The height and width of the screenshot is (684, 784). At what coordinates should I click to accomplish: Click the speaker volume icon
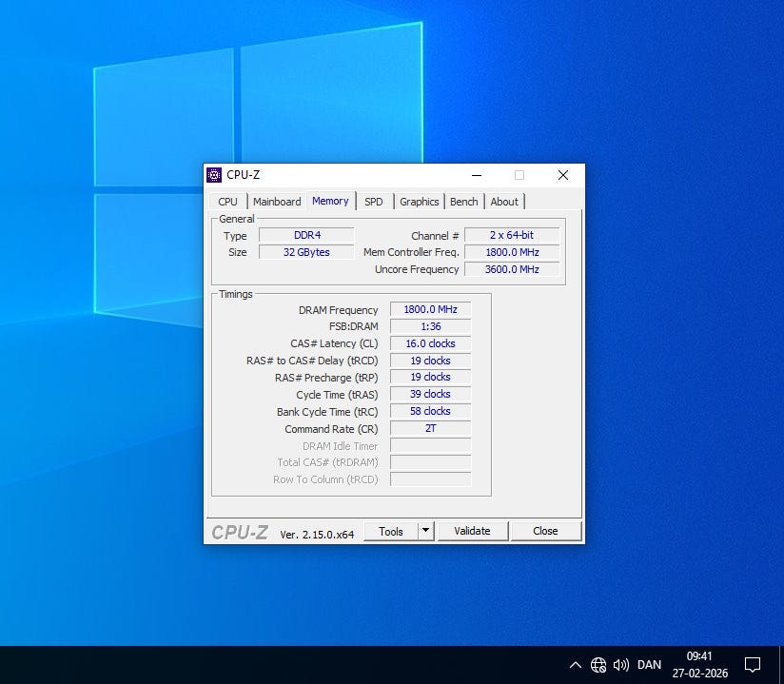point(621,665)
